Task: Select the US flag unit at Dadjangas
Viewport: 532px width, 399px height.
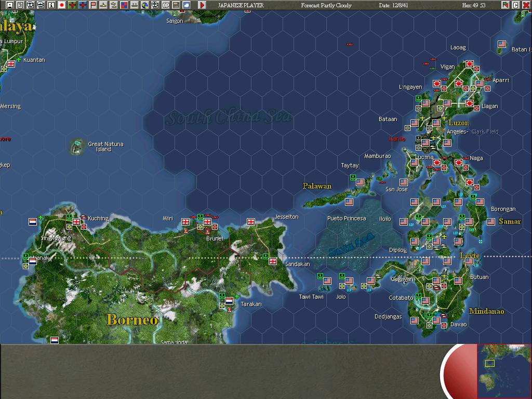Action: [415, 321]
